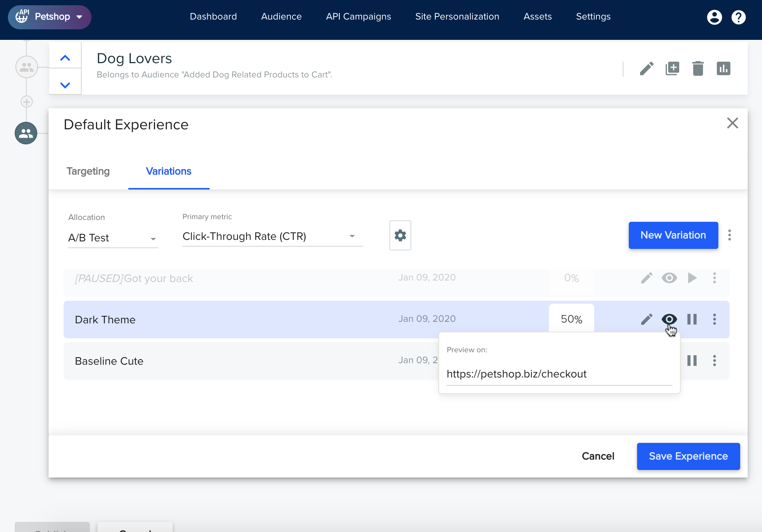Click the Dog Lovers title
Screen dimensions: 762x532
coord(134,58)
